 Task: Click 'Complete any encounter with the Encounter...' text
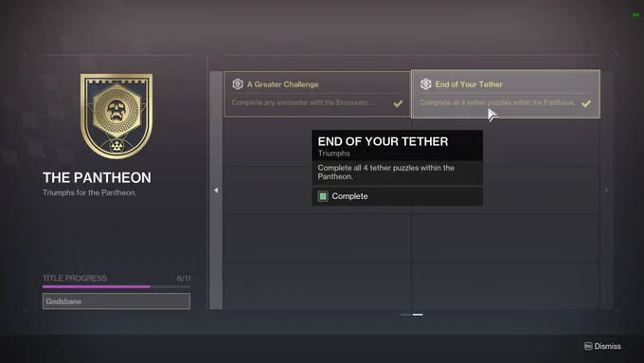tap(302, 102)
